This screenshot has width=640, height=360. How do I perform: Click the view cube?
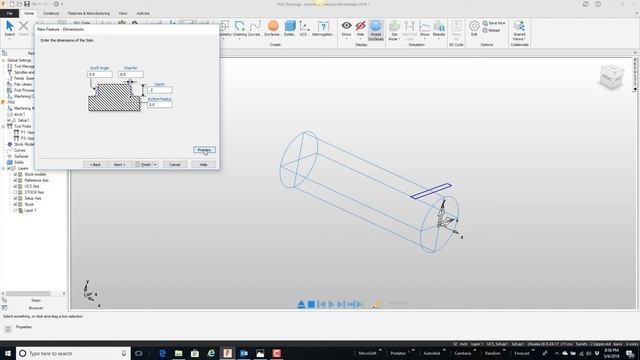pos(611,76)
